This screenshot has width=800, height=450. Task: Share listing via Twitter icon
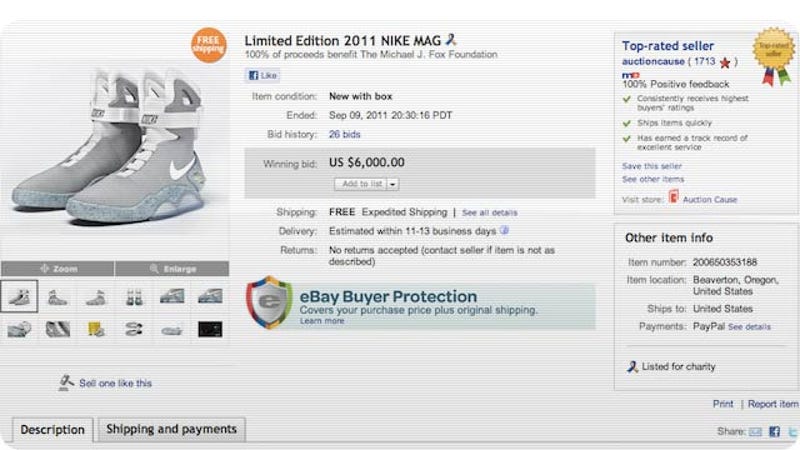tap(792, 432)
